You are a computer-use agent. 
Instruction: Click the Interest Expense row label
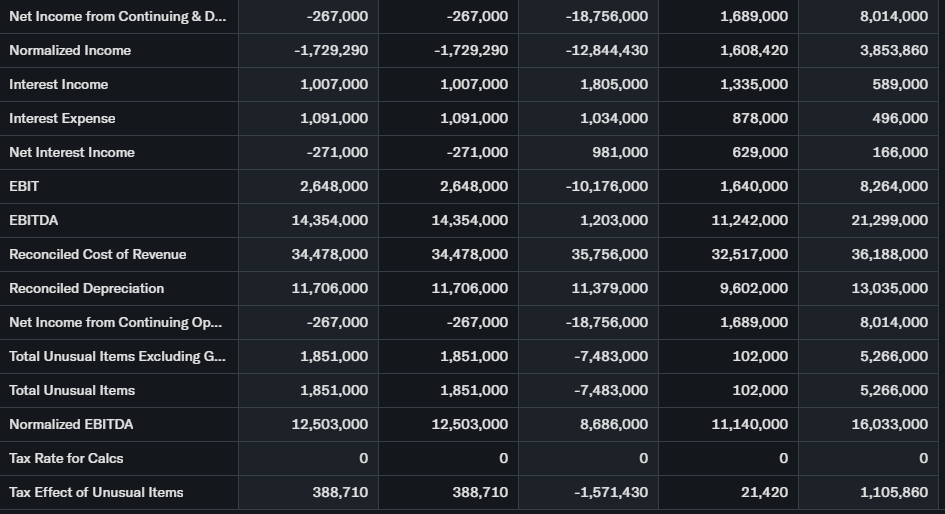point(62,118)
